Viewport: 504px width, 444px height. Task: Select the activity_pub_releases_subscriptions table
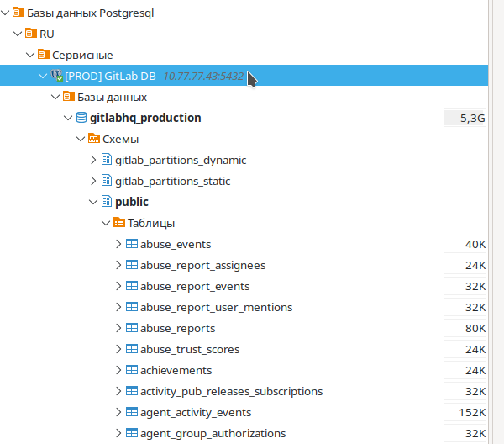point(231,391)
